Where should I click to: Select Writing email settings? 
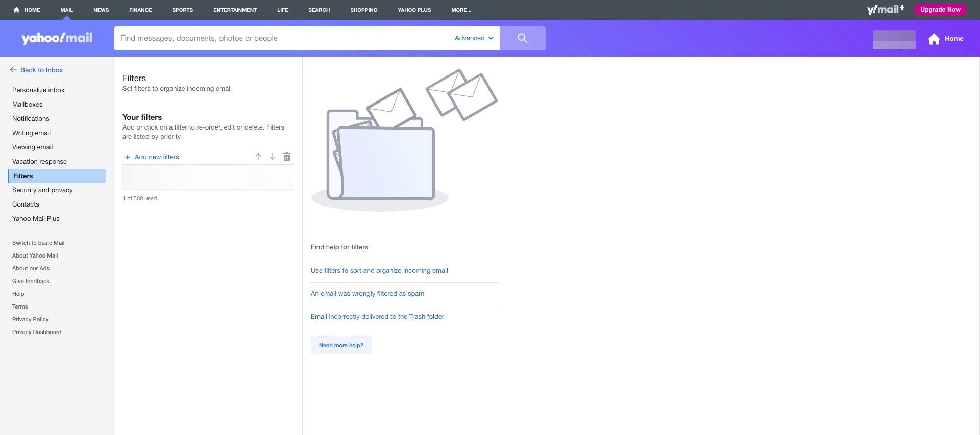31,133
